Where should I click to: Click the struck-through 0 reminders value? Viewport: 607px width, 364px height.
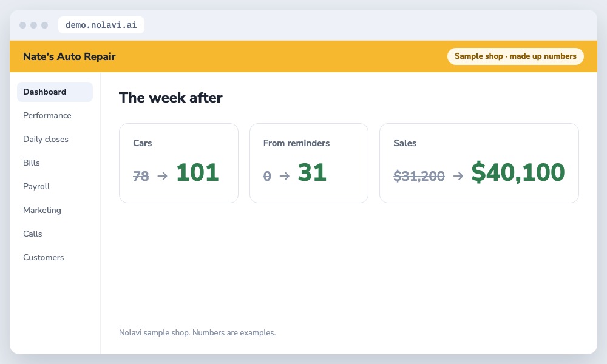(x=267, y=176)
